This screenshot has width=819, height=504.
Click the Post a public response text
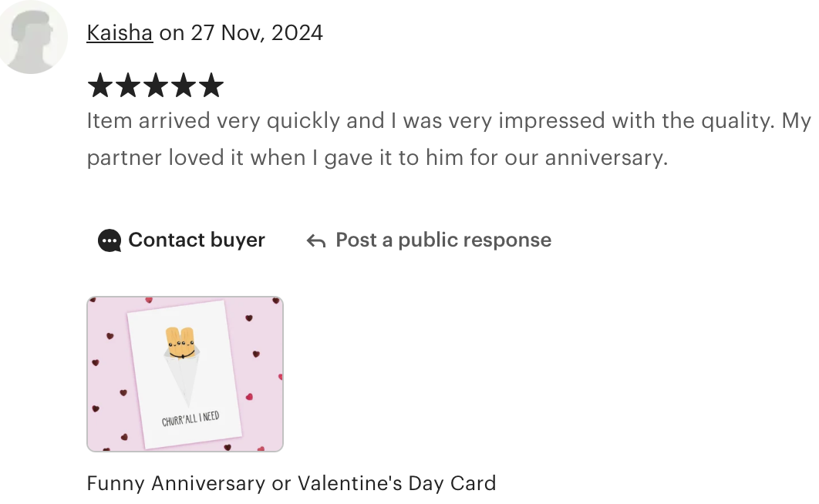[x=443, y=240]
